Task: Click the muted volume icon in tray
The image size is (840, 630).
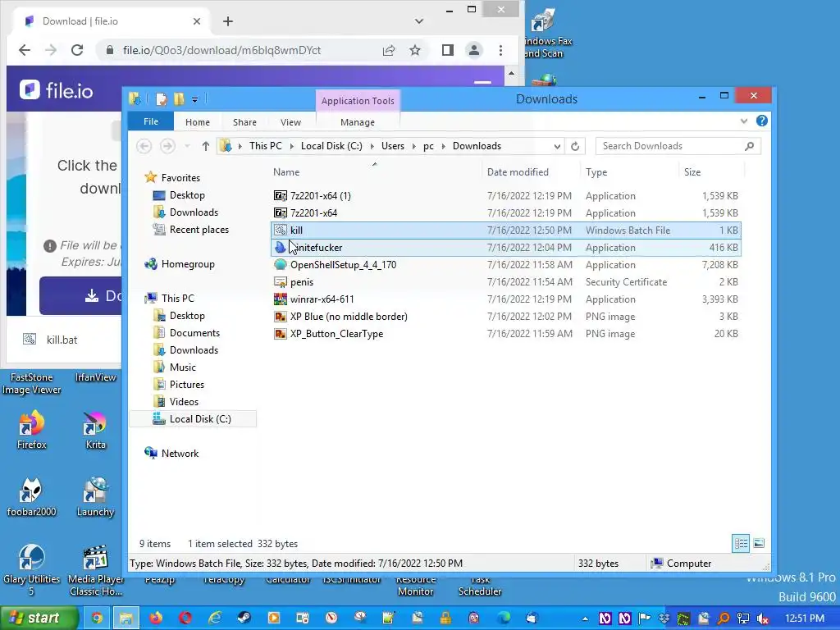Action: coord(762,619)
